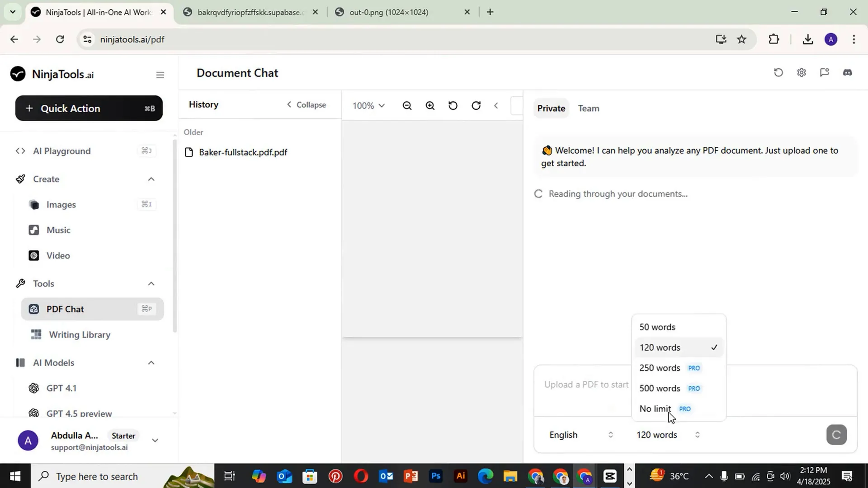Click the browser back arrow

click(x=14, y=39)
